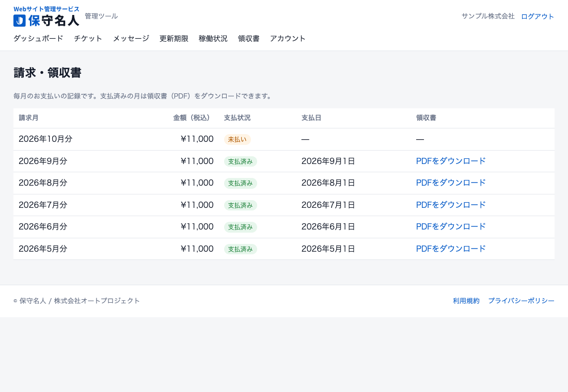
Task: Select the 領収書 nav item
Action: point(248,38)
